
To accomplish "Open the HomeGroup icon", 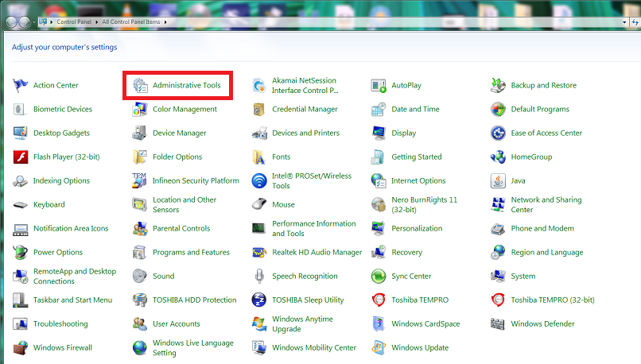I will [x=498, y=157].
